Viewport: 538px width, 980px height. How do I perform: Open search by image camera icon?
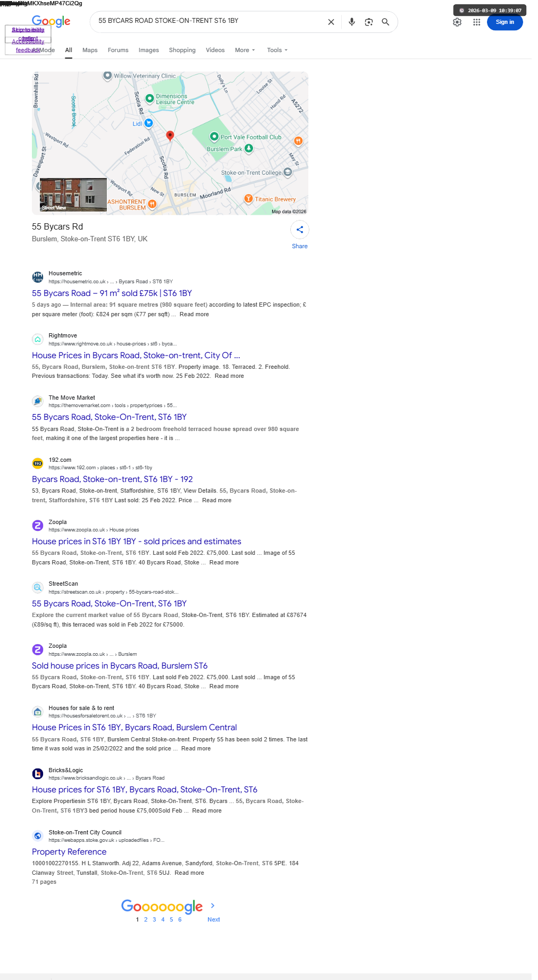[368, 22]
